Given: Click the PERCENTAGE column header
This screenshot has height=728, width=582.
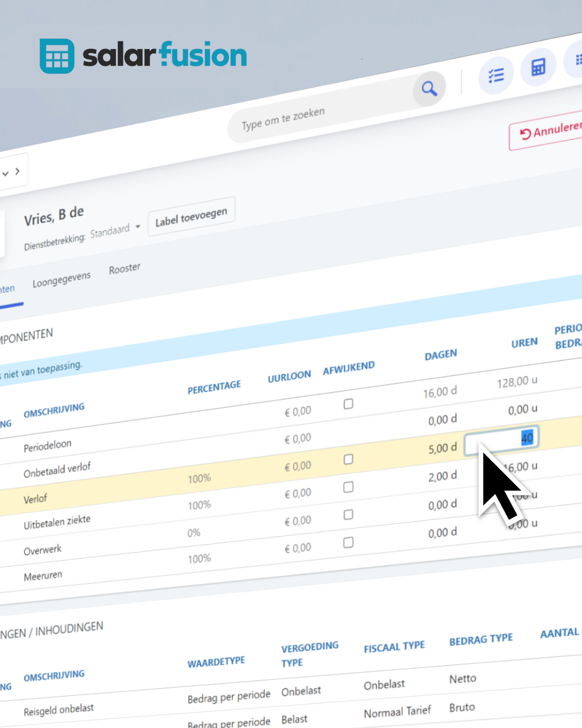Looking at the screenshot, I should (214, 387).
